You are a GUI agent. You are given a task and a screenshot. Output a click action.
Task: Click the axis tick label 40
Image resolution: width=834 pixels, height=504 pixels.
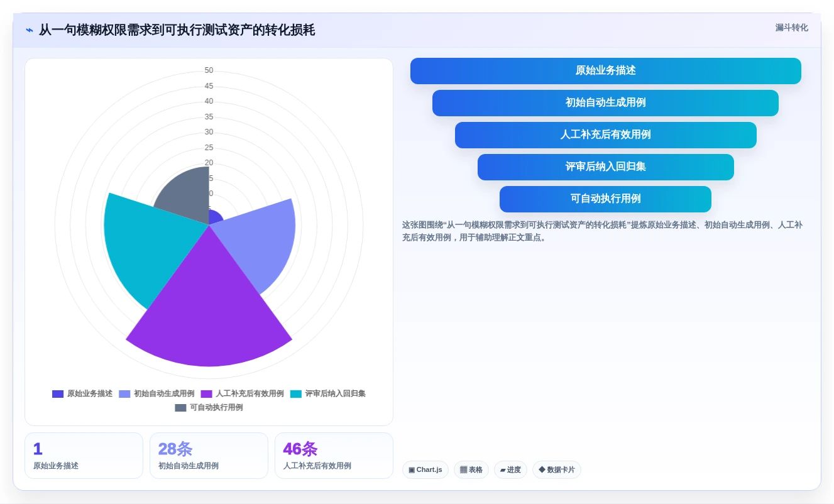click(209, 102)
